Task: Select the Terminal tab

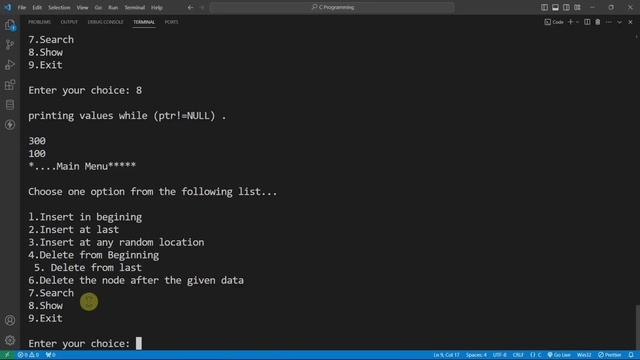Action: 144,22
